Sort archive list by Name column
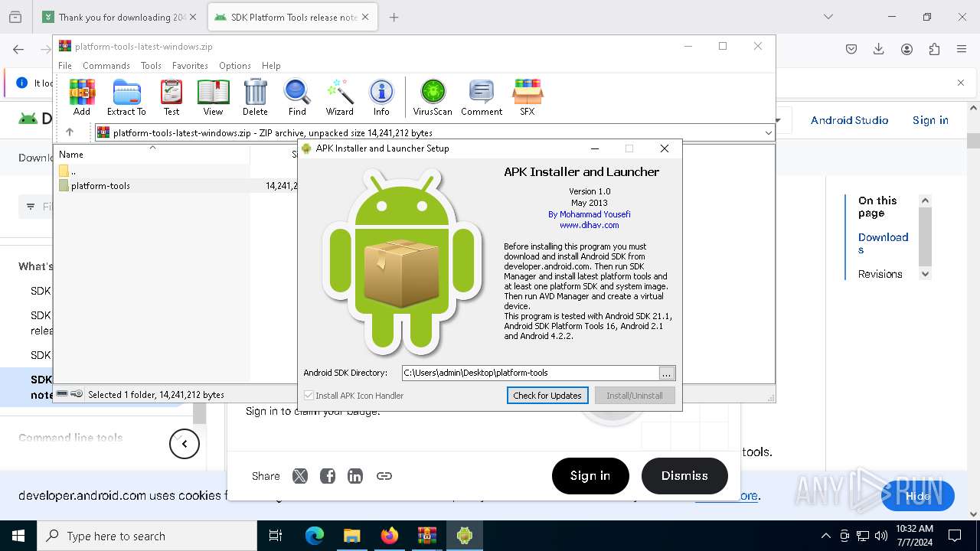This screenshot has width=980, height=551. (152, 154)
